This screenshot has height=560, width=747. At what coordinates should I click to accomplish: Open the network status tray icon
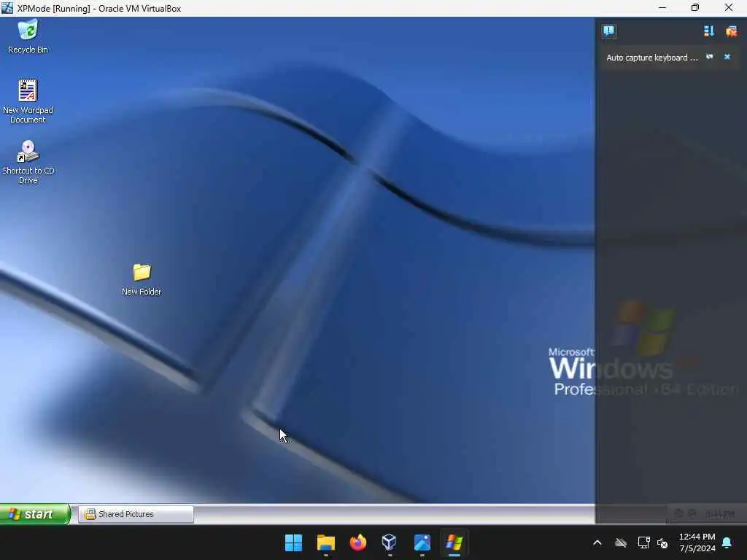[643, 542]
